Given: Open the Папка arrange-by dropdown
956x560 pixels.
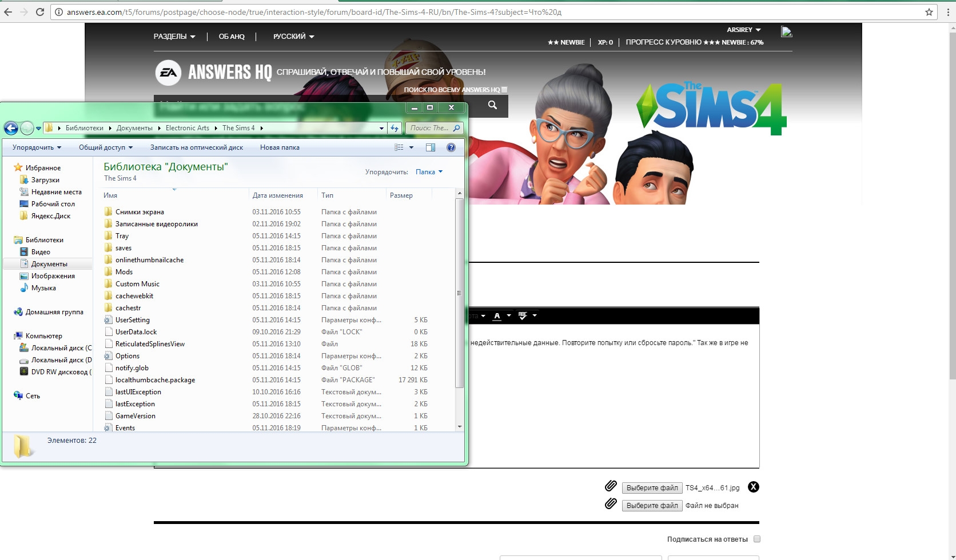Looking at the screenshot, I should pos(429,172).
